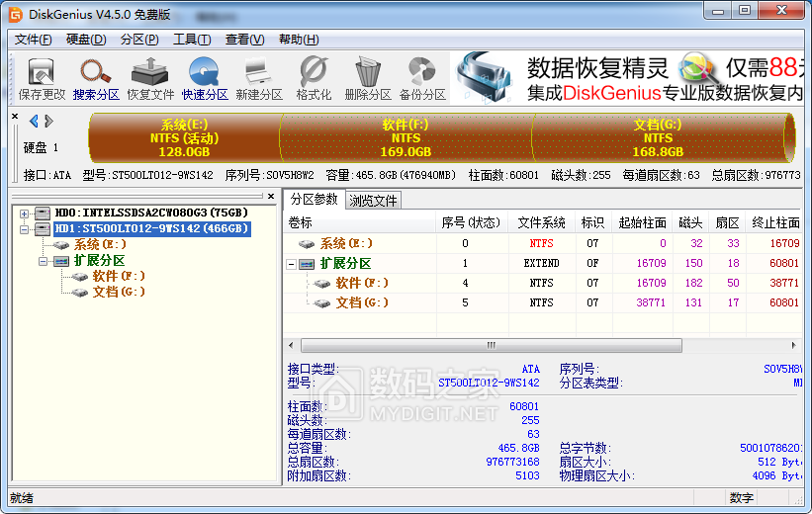Screen dimensions: 812x514
Task: Click the 卷标 column header
Action: pyautogui.click(x=359, y=222)
